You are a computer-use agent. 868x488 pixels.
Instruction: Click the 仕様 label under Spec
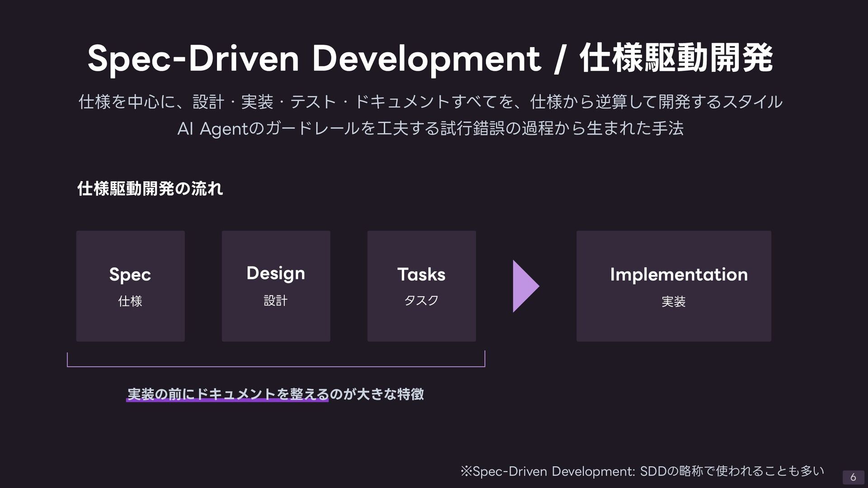click(130, 301)
